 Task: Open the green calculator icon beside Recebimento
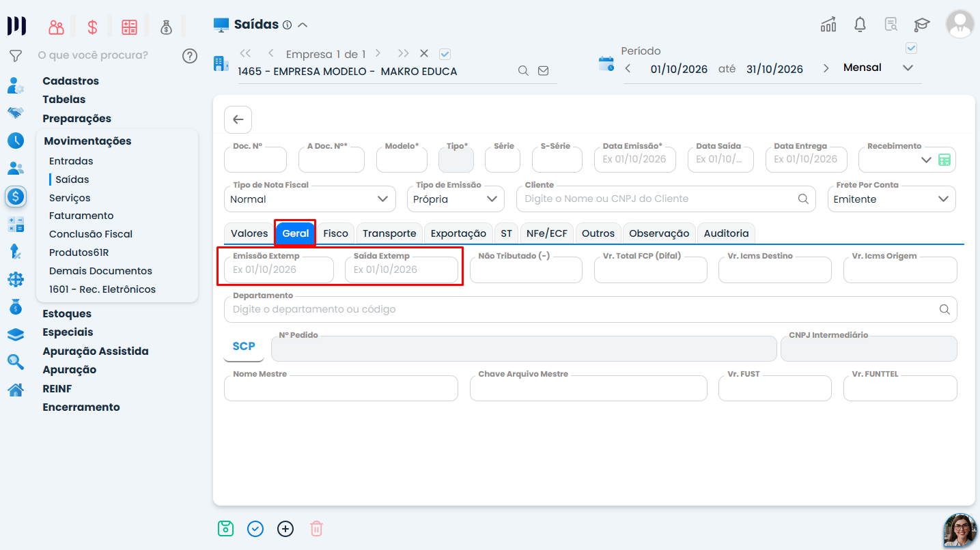(944, 160)
